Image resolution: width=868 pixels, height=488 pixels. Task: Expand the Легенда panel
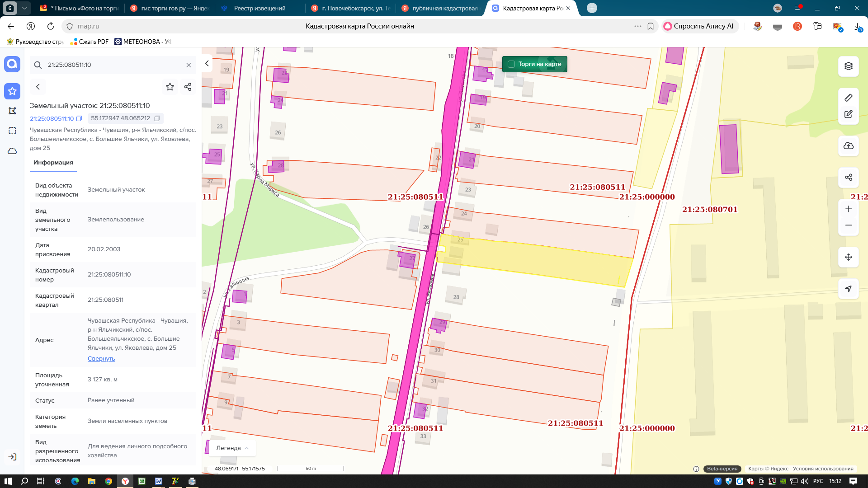232,448
